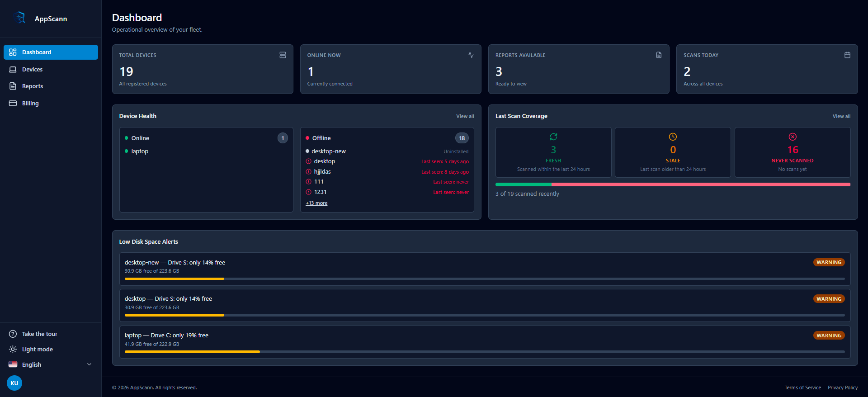868x397 pixels.
Task: Click the red clock icon beside 1231
Action: click(308, 192)
